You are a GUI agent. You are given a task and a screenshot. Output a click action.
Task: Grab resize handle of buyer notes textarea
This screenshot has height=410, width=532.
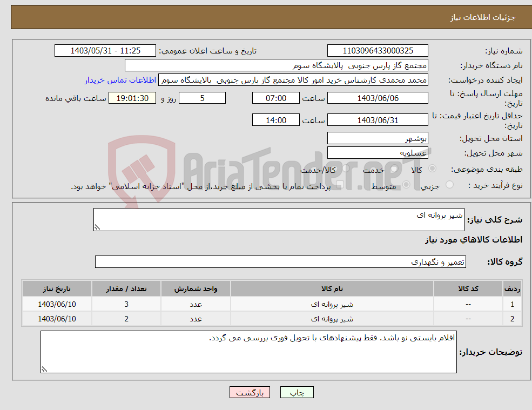tap(44, 369)
